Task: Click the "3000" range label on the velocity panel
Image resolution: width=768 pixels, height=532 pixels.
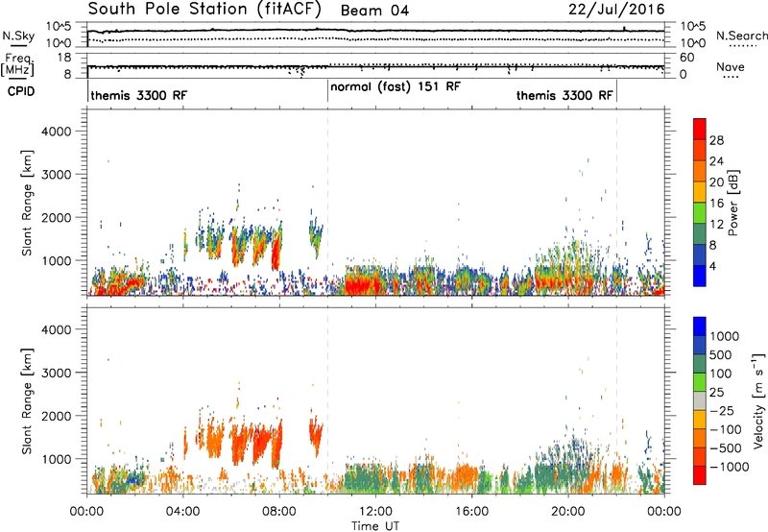Action: 57,373
